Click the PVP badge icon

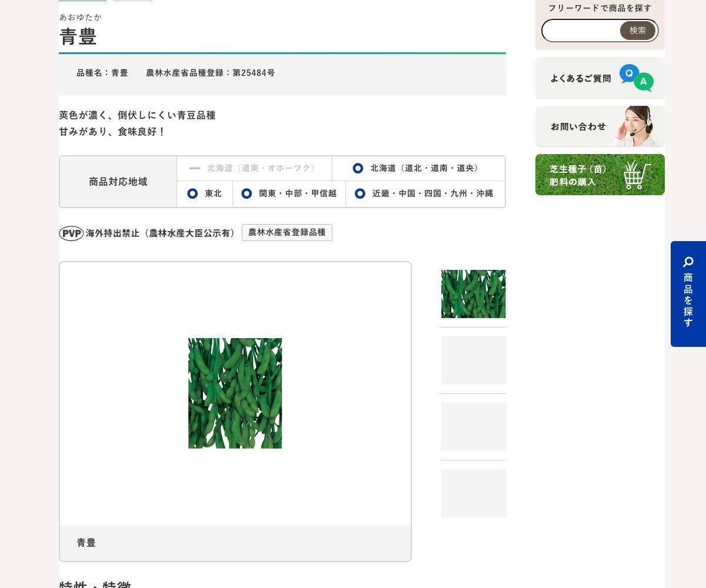coord(71,233)
